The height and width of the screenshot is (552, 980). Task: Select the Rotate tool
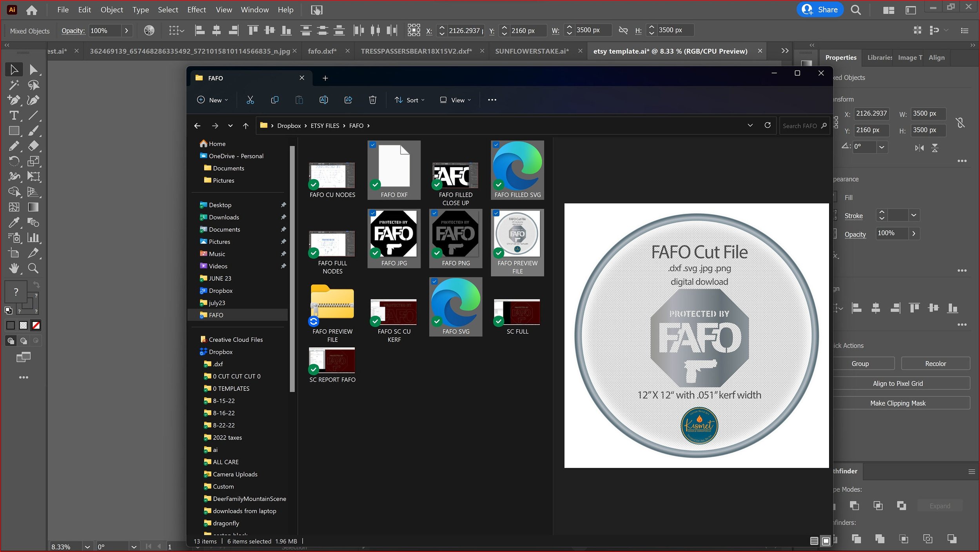[x=14, y=161]
